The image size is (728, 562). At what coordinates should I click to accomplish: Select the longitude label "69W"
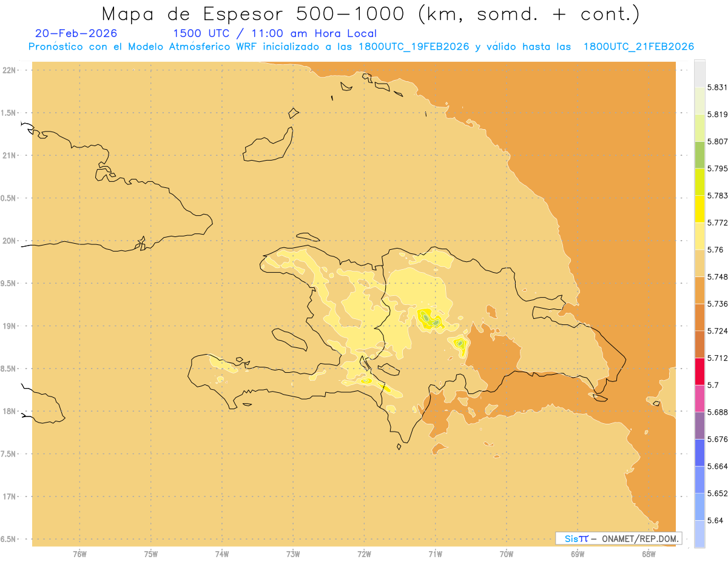coord(578,554)
